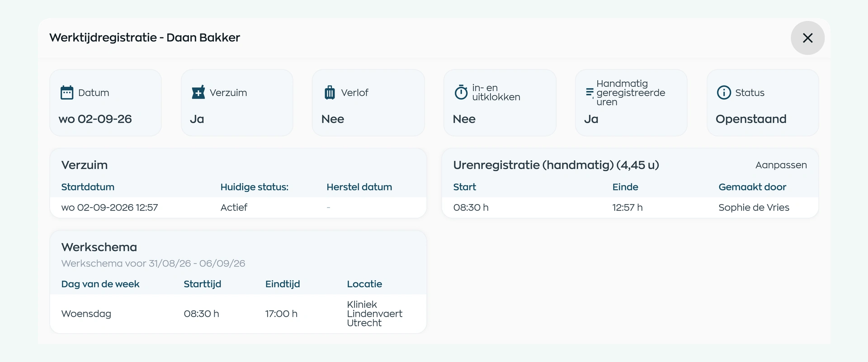Click the Eindtijd value 17:00 h
The width and height of the screenshot is (868, 362).
point(281,314)
